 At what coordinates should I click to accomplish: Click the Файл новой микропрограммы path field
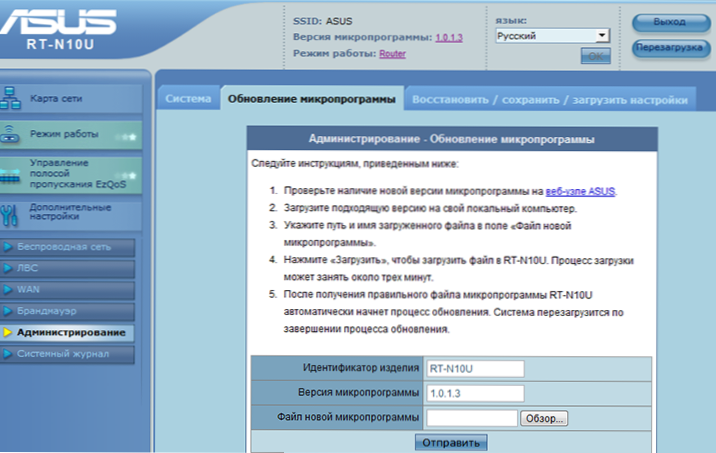472,418
